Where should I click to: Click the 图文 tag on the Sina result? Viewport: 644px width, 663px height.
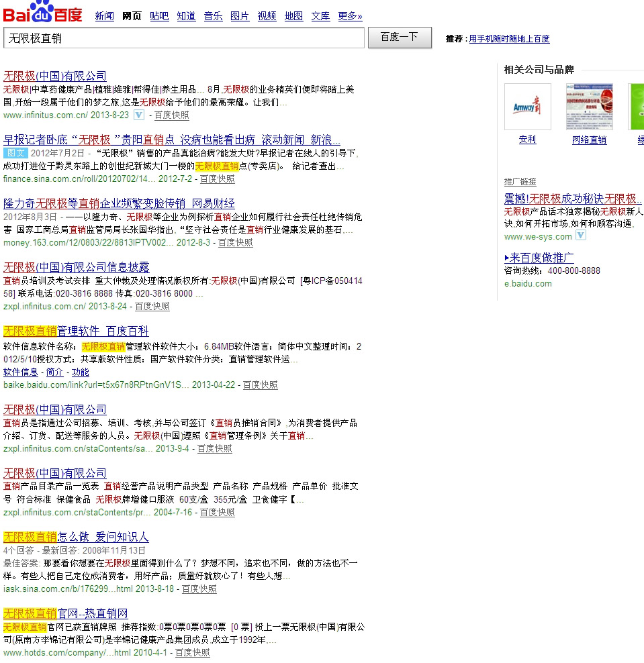click(15, 153)
